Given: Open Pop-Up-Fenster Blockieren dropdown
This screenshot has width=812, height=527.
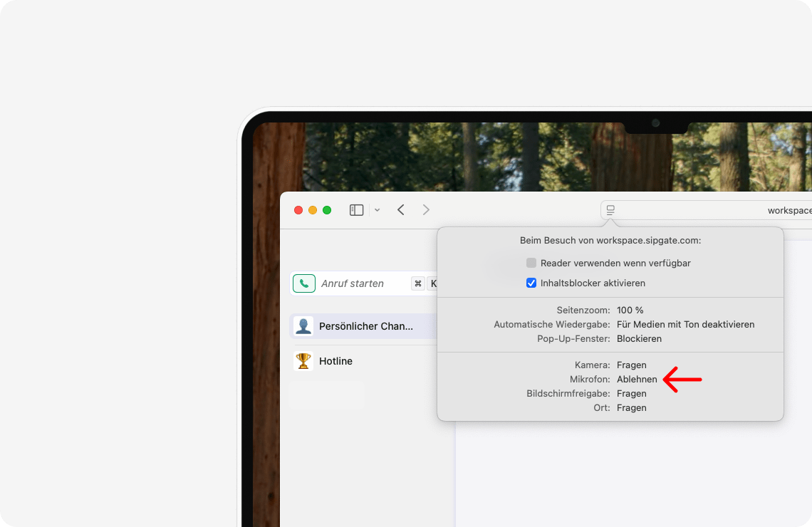Looking at the screenshot, I should tap(639, 338).
